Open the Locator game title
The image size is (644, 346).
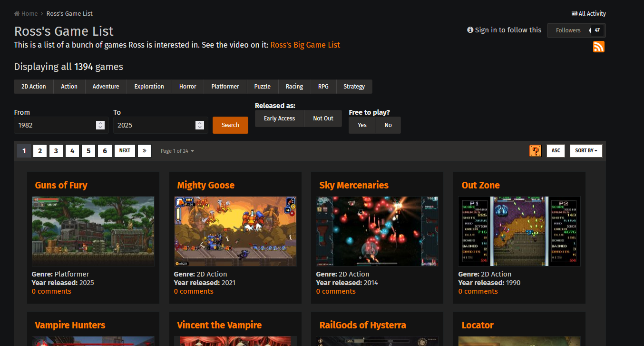[478, 325]
